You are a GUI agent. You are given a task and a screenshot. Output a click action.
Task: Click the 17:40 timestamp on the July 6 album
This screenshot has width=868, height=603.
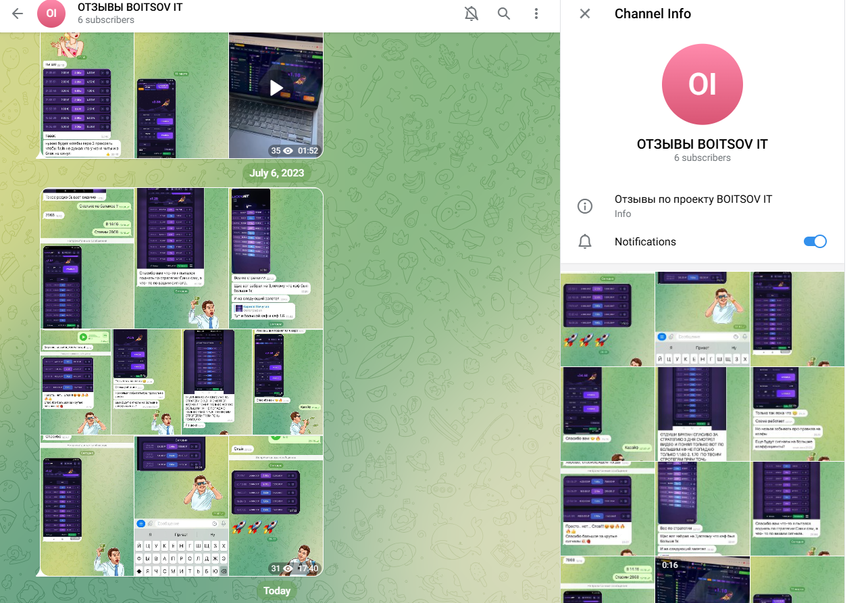pyautogui.click(x=308, y=569)
